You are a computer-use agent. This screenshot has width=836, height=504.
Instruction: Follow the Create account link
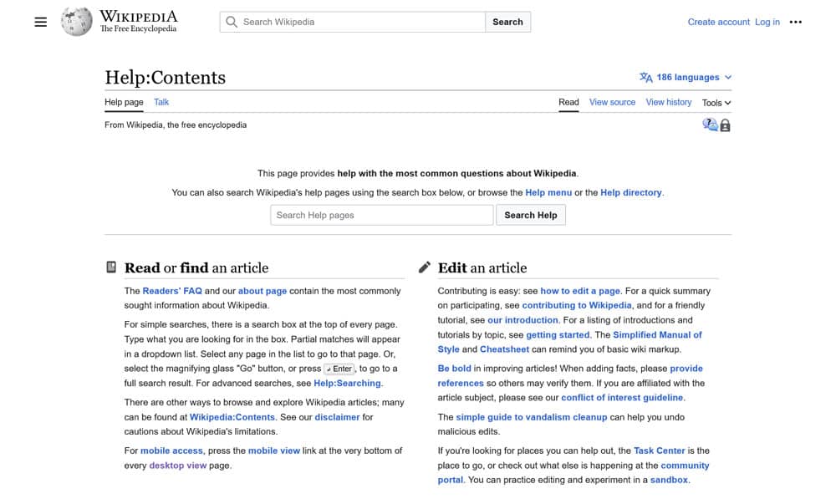pos(718,22)
